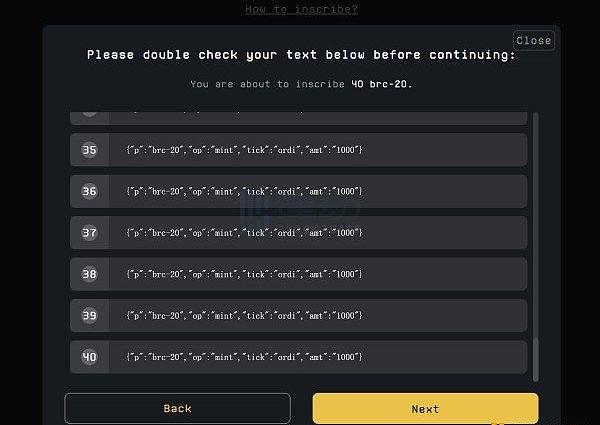Click inscription text in row 37
The image size is (600, 425).
(244, 233)
